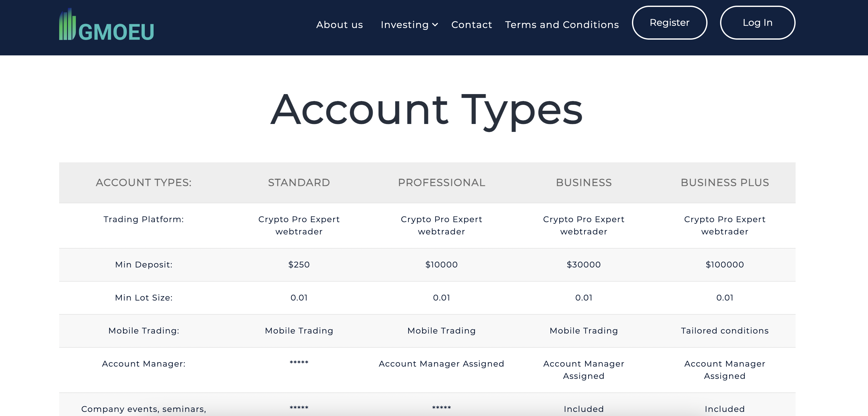Click the Log In button

pos(758,23)
